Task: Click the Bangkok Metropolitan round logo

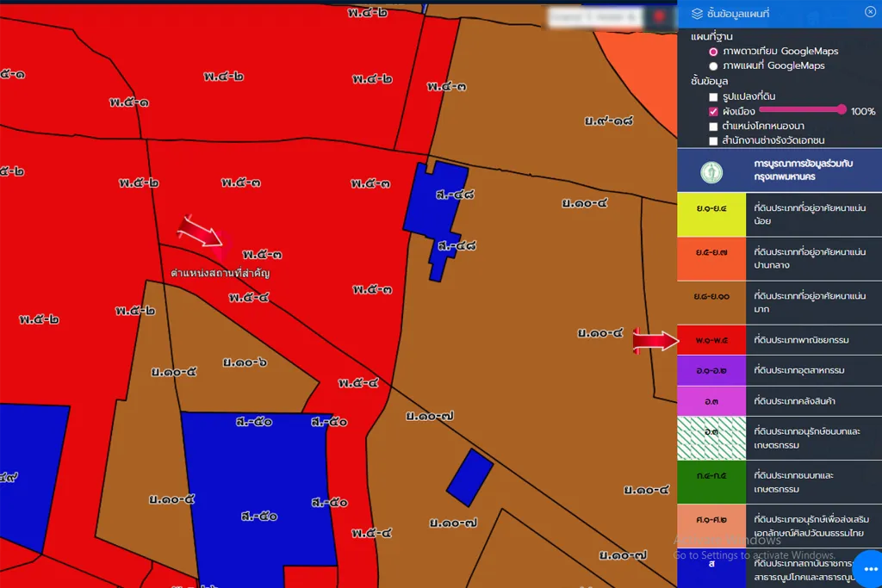Action: click(x=711, y=172)
